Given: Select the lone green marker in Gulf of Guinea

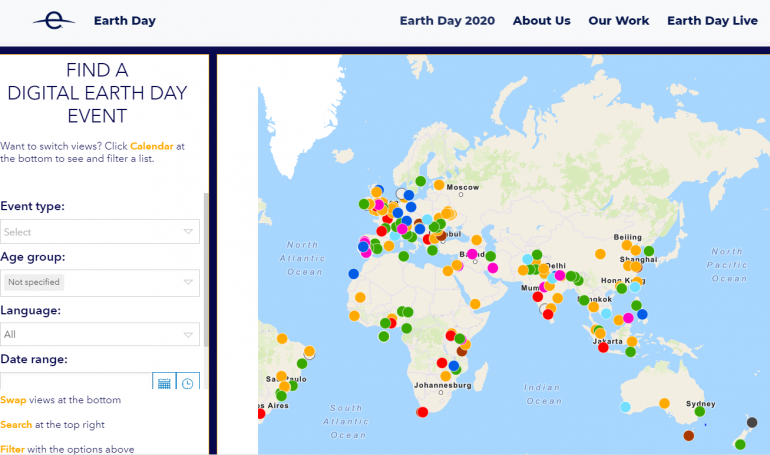Looking at the screenshot, I should click(384, 336).
